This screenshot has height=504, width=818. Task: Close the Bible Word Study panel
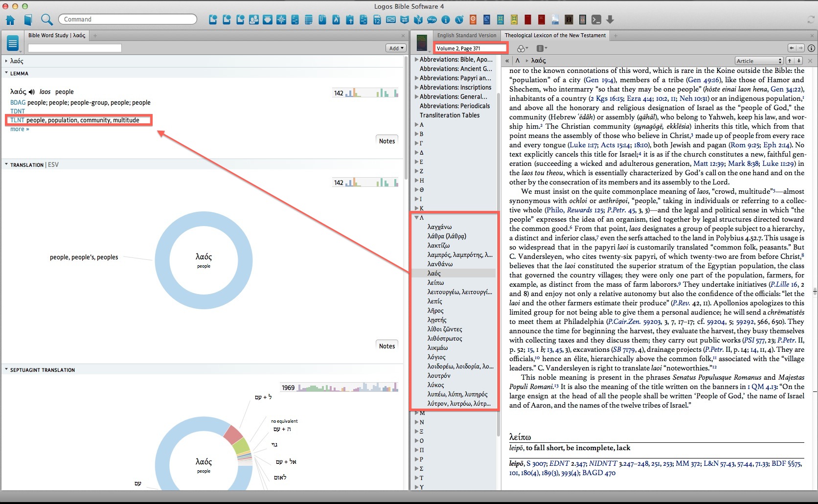[403, 35]
